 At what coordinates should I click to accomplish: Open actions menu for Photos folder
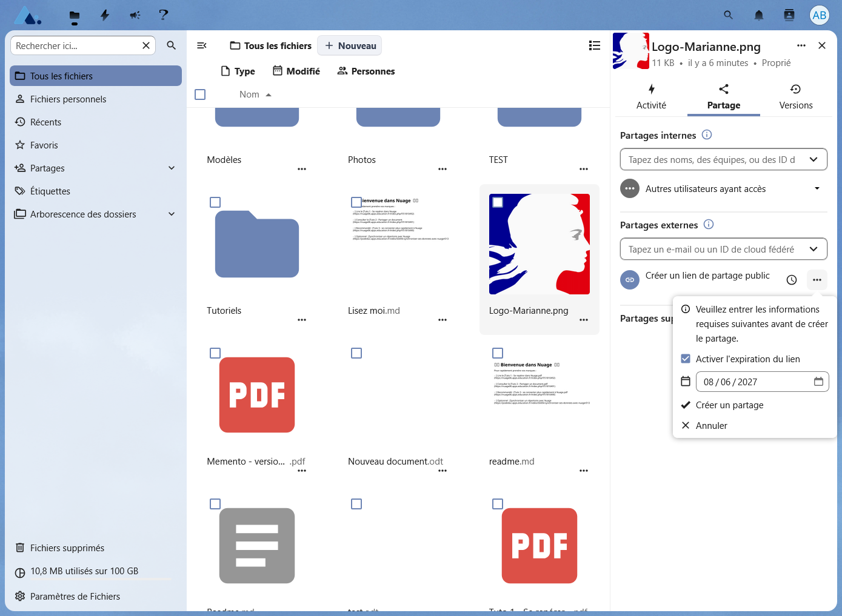(x=443, y=169)
